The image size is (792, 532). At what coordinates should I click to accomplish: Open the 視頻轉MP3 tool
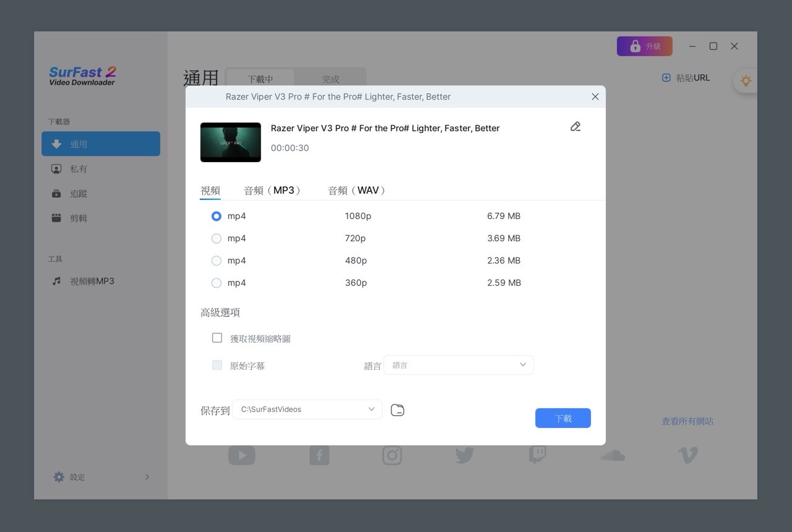[x=101, y=281]
